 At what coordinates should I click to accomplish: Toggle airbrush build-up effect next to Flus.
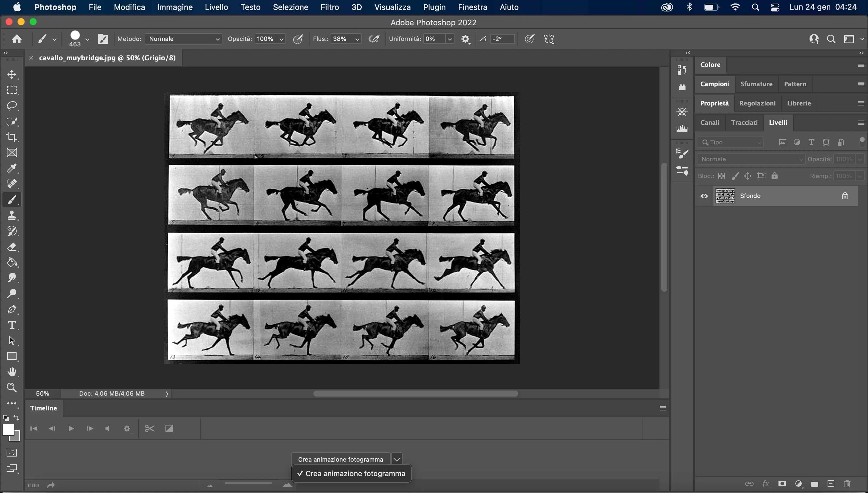[x=374, y=39]
